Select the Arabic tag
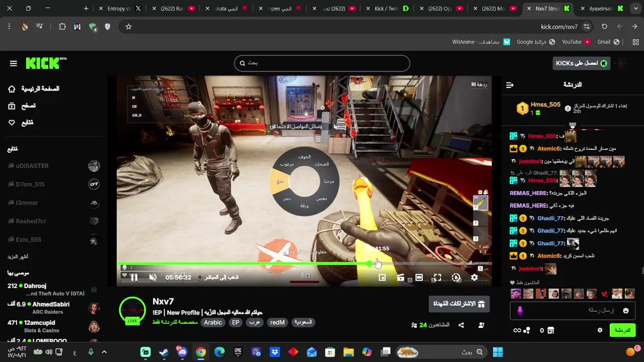 pos(213,322)
